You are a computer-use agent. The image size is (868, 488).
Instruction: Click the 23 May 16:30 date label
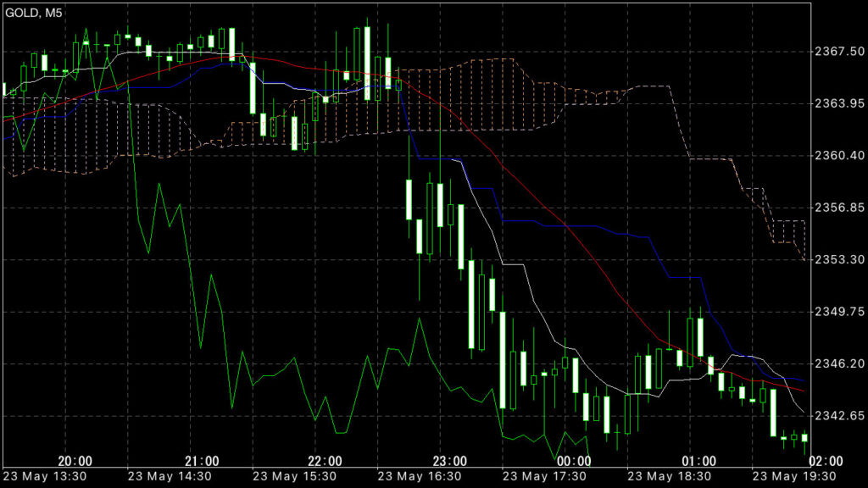point(420,476)
